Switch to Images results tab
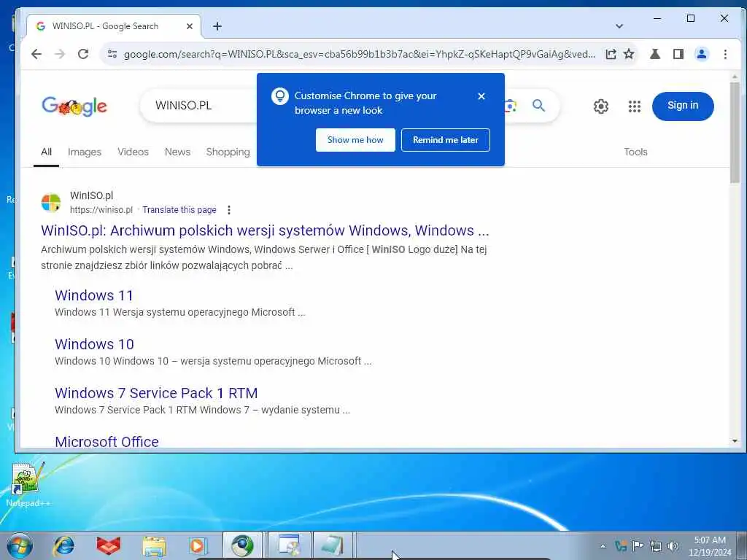 click(x=85, y=152)
